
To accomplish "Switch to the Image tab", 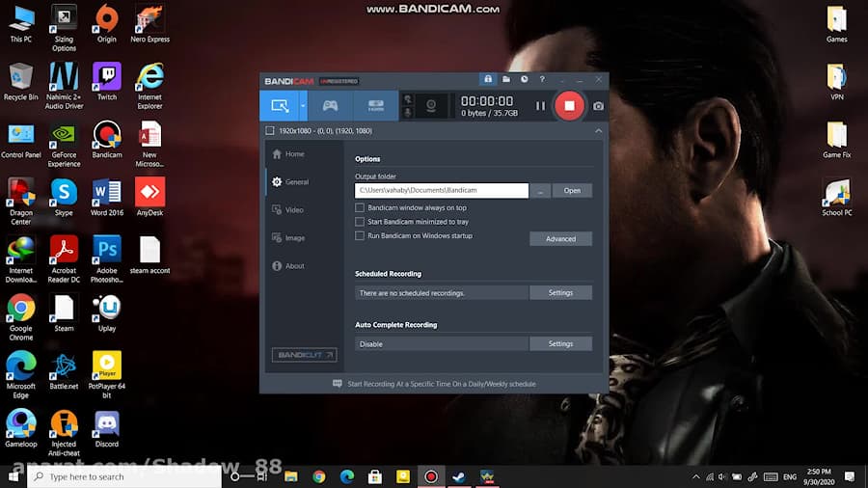I will pyautogui.click(x=293, y=237).
